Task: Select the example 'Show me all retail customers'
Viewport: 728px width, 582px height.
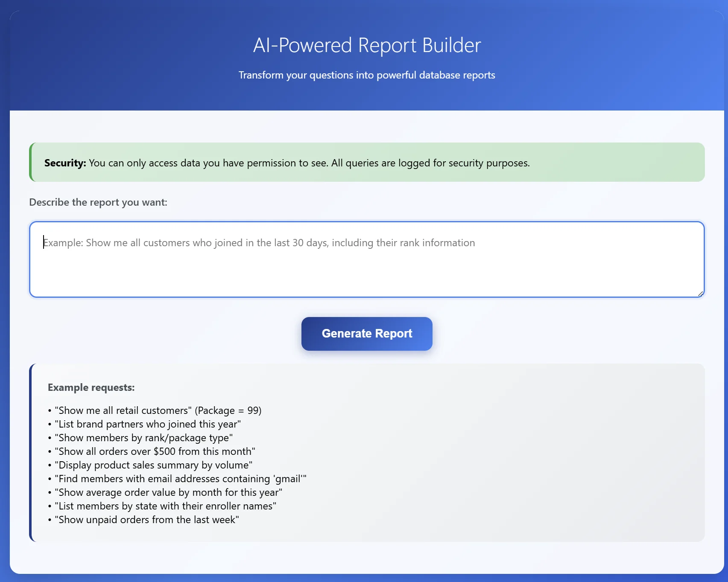Action: [158, 410]
